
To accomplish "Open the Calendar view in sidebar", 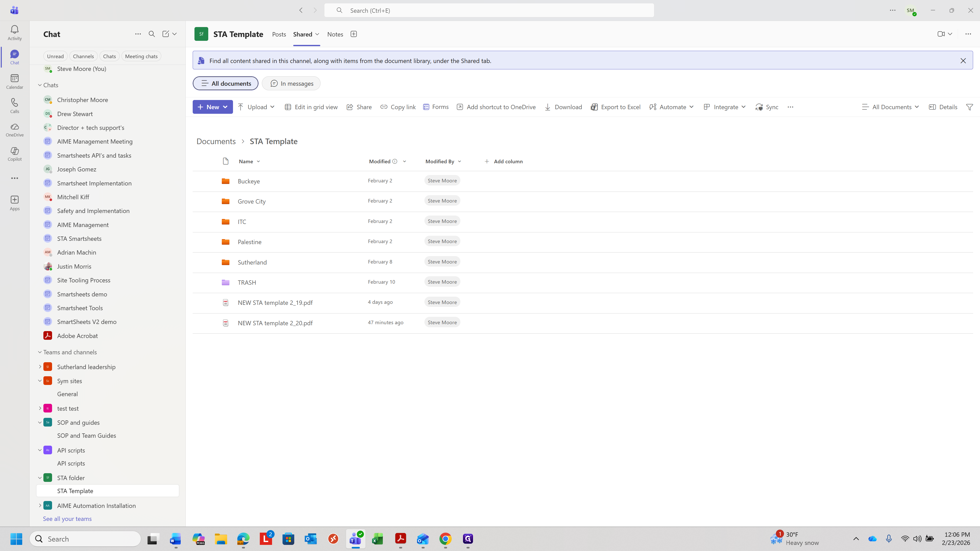I will 15,78.
